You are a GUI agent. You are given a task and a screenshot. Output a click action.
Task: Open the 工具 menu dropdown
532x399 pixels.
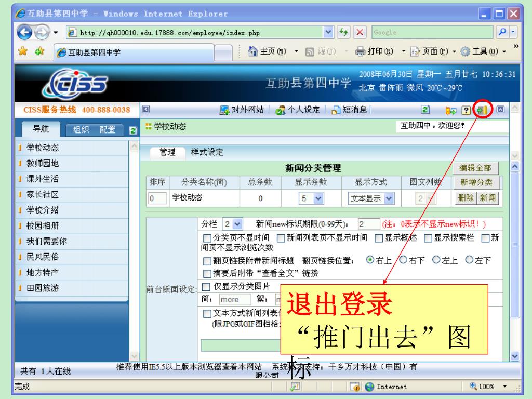click(504, 51)
